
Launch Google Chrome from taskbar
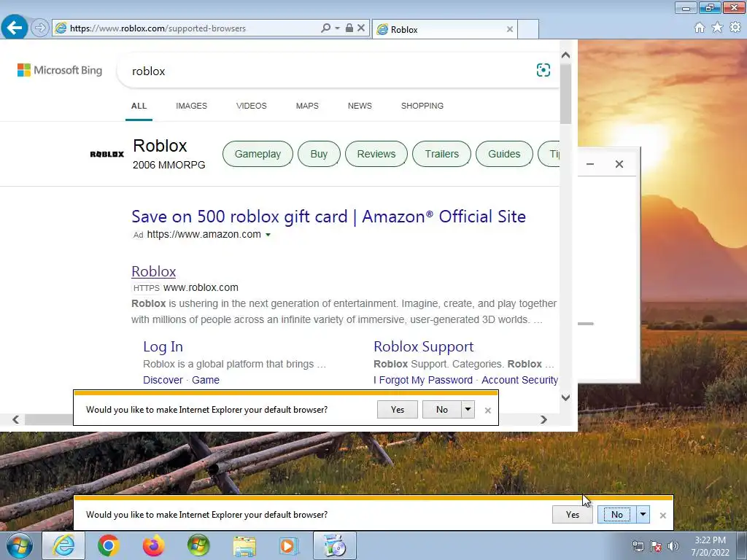108,545
